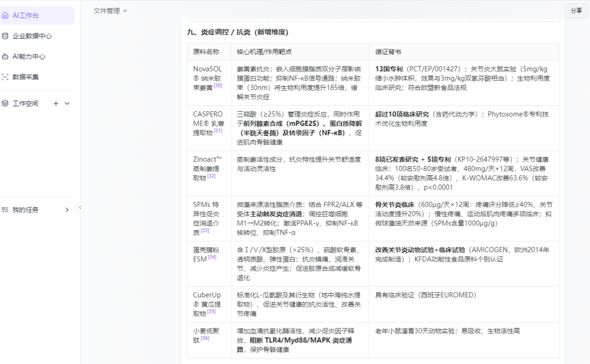Click the AI工作台 home icon
Image resolution: width=590 pixels, height=364 pixels.
5,15
